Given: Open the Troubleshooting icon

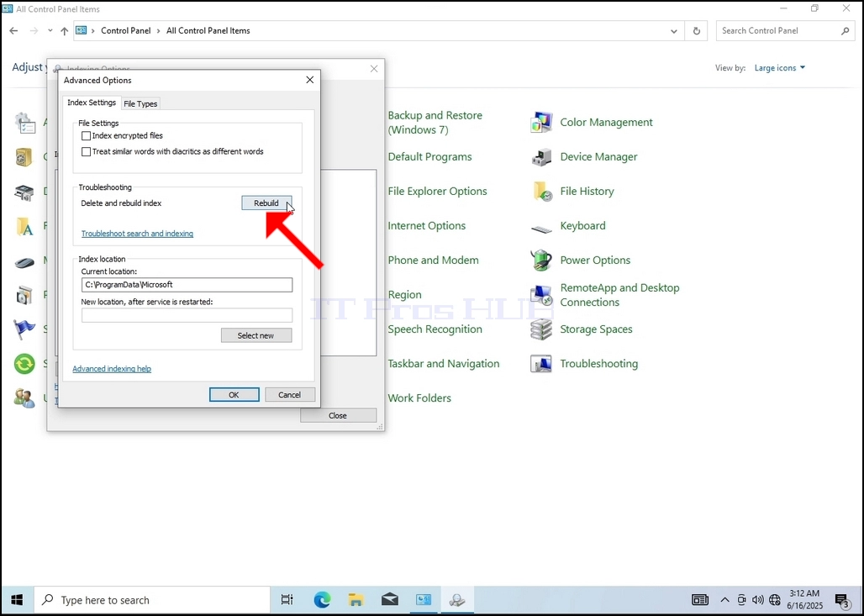Looking at the screenshot, I should tap(541, 364).
